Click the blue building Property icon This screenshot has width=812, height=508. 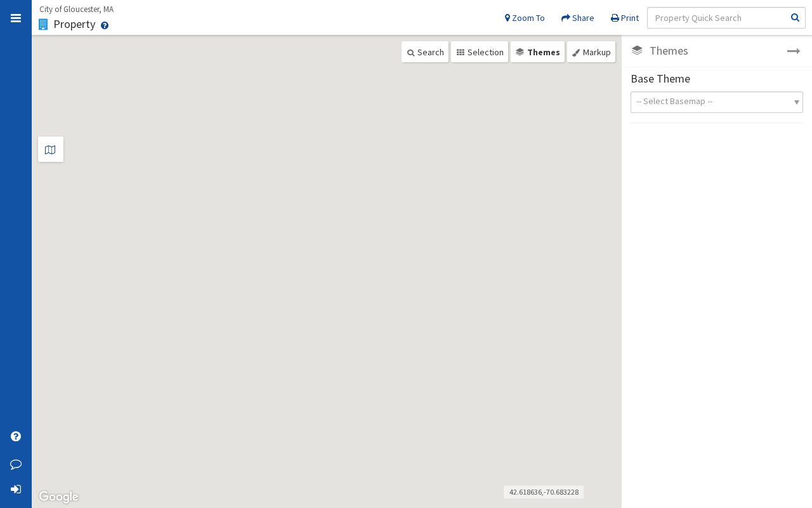click(43, 24)
